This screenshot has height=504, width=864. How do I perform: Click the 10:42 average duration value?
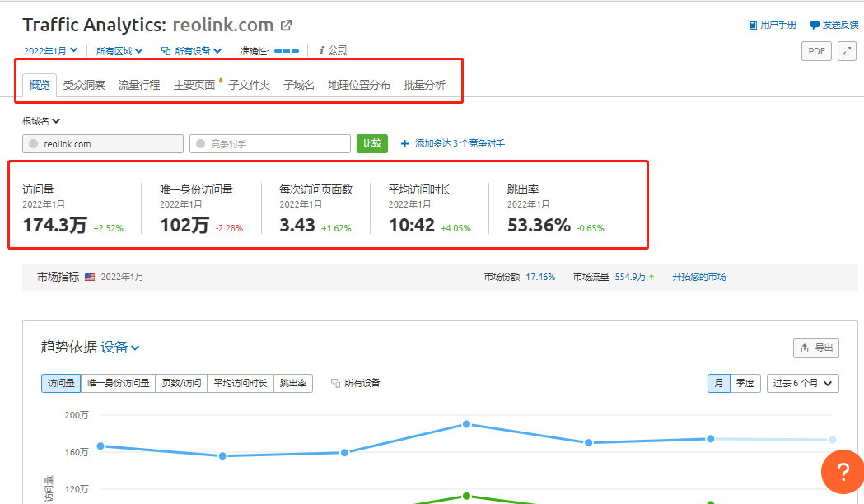pyautogui.click(x=412, y=226)
